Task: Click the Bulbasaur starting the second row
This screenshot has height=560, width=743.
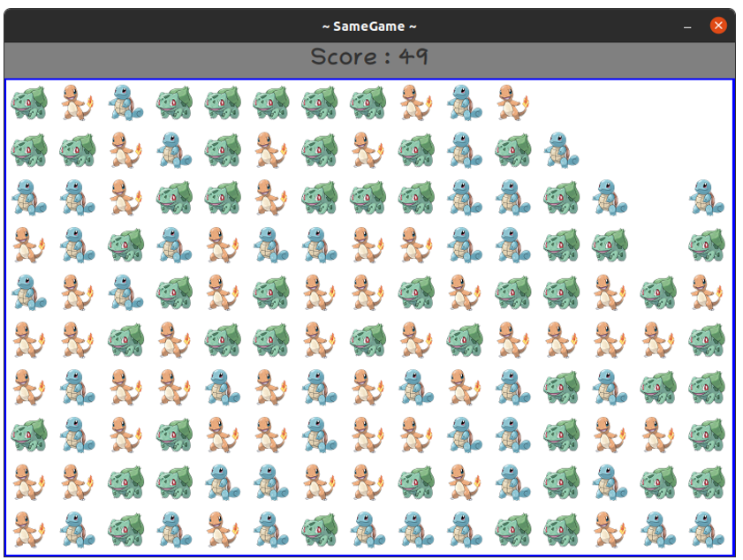Action: click(28, 149)
